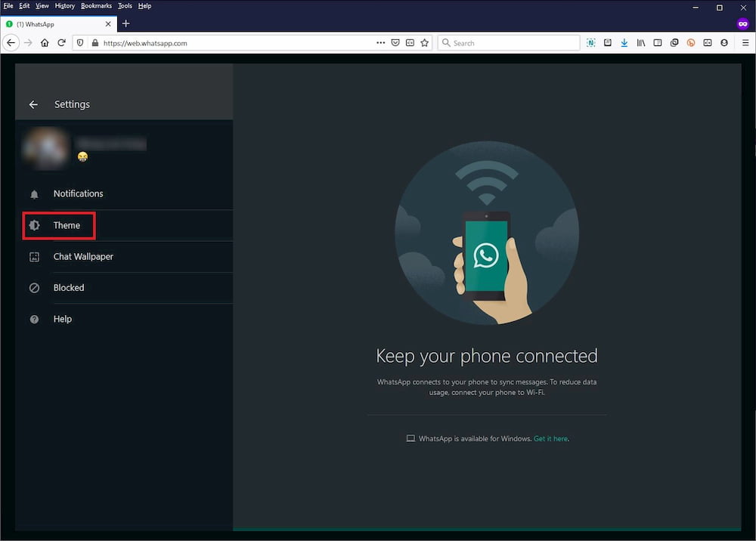Screen dimensions: 756x541
Task: Toggle the sidebar view icon
Action: [x=658, y=43]
